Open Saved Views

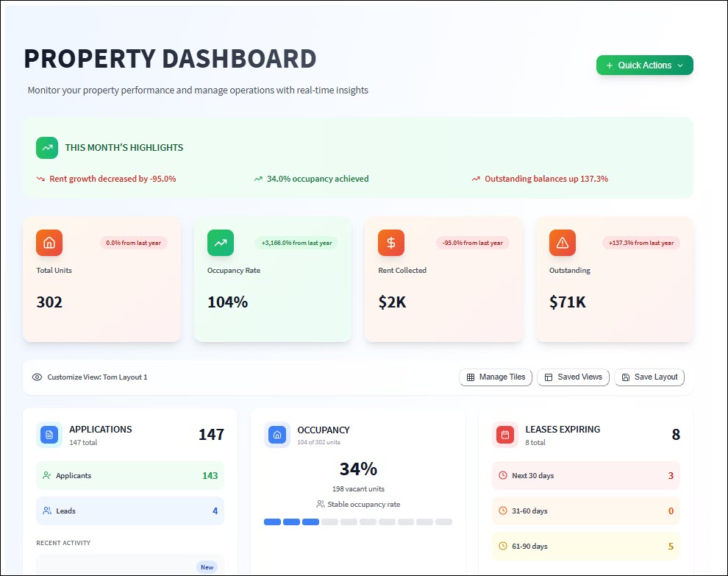(x=573, y=377)
